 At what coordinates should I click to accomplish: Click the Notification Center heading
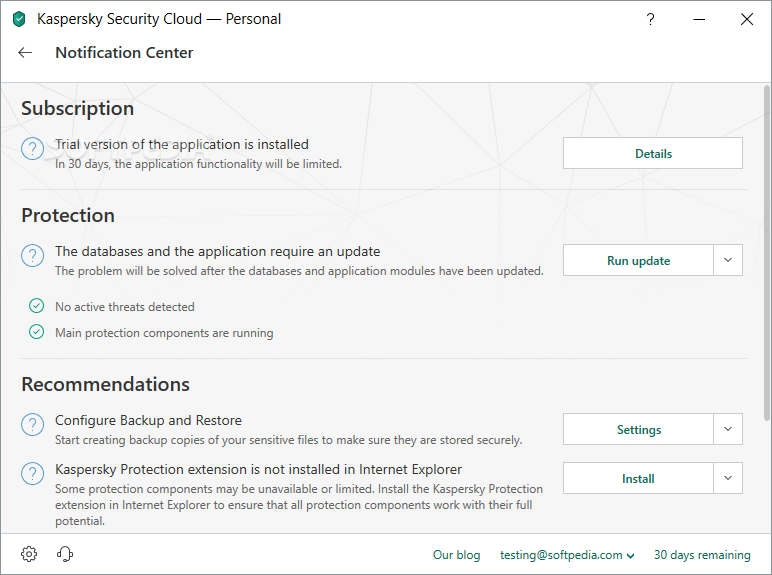[x=124, y=52]
